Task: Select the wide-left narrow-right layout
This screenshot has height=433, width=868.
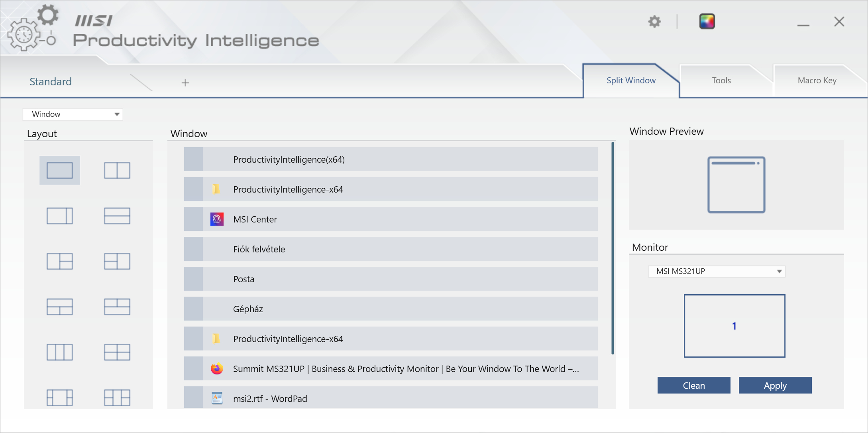Action: coord(60,216)
